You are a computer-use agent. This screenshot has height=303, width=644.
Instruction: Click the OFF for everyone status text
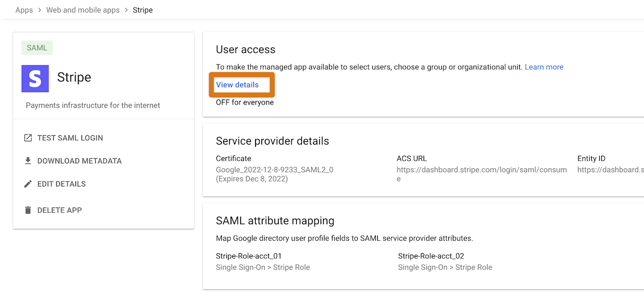(245, 103)
